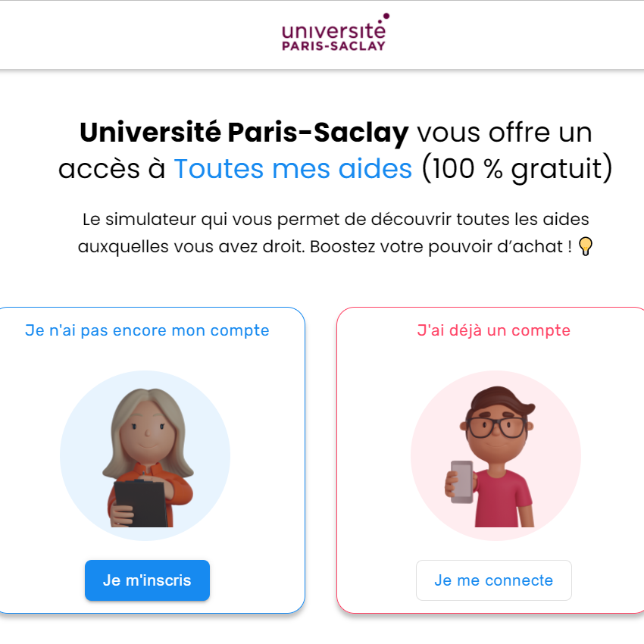Click the "J'ai déjà un compte" title

(494, 330)
